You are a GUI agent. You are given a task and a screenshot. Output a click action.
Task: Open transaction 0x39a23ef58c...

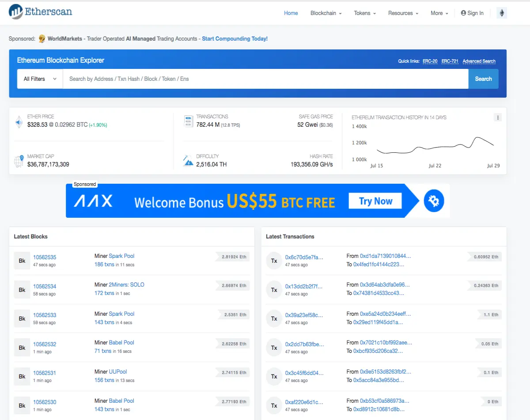304,315
